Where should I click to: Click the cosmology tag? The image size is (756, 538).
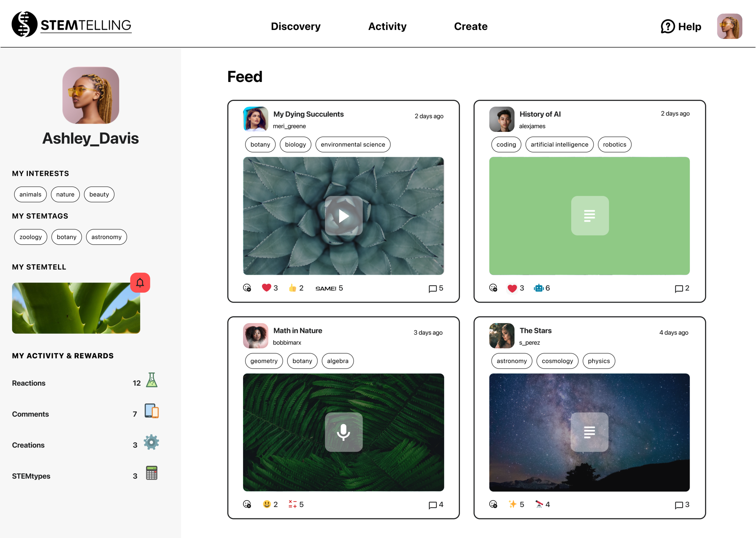[x=557, y=361]
